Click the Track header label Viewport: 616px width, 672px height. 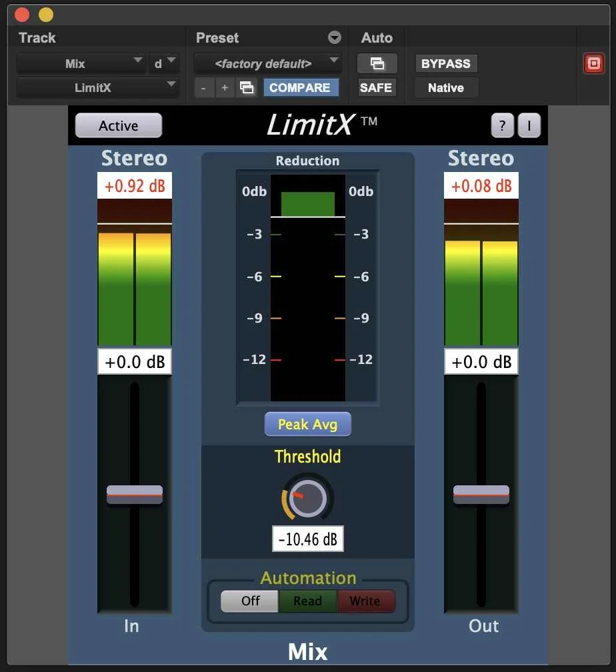(37, 38)
